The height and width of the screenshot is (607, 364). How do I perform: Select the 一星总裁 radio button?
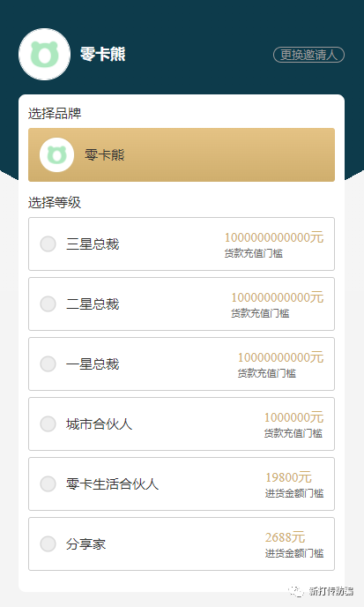click(x=48, y=363)
